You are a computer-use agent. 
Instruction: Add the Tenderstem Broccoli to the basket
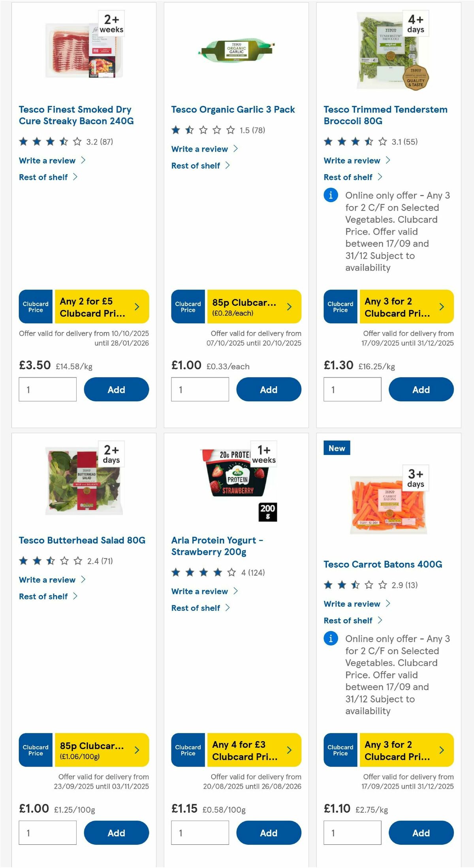[x=421, y=389]
